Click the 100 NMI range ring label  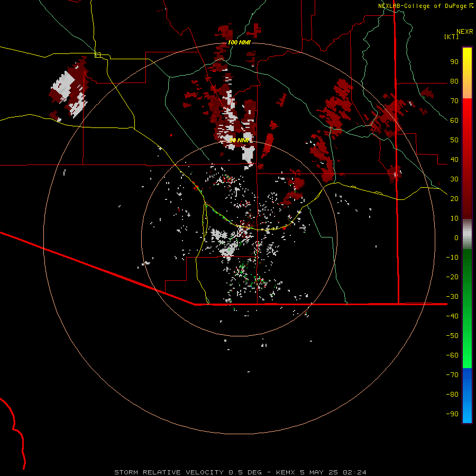[239, 42]
